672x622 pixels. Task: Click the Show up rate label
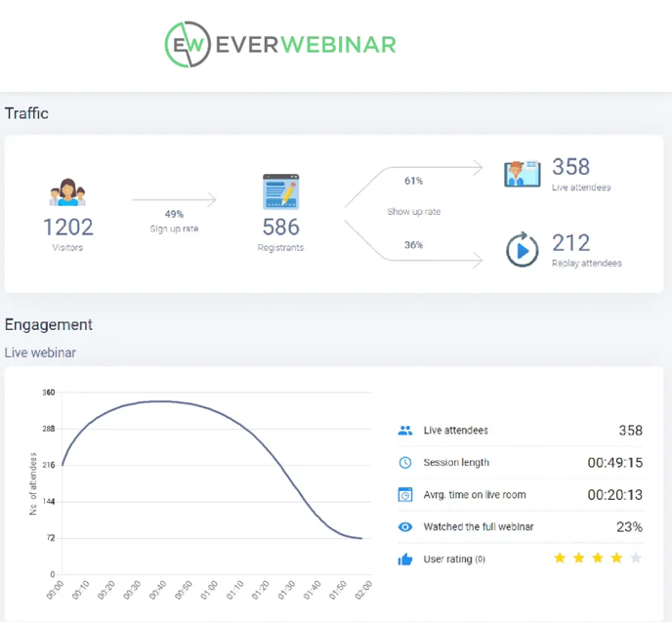[x=414, y=212]
